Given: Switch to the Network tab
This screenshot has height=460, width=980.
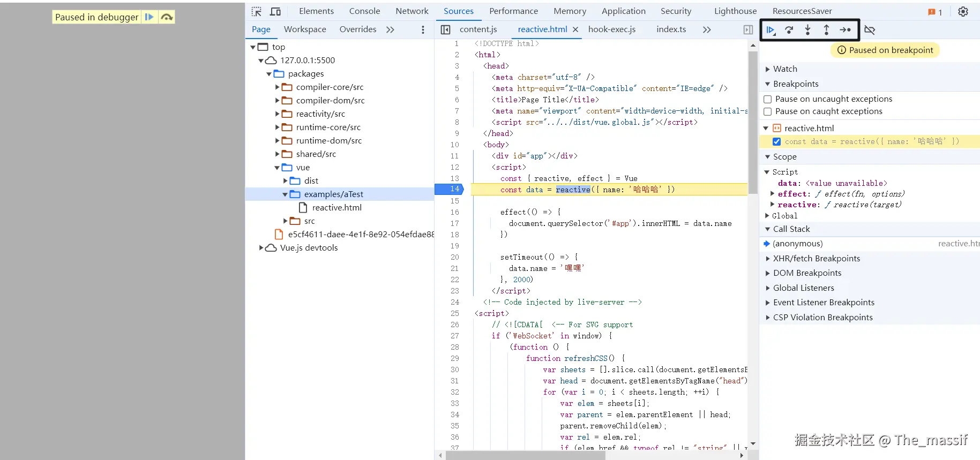Looking at the screenshot, I should 412,11.
